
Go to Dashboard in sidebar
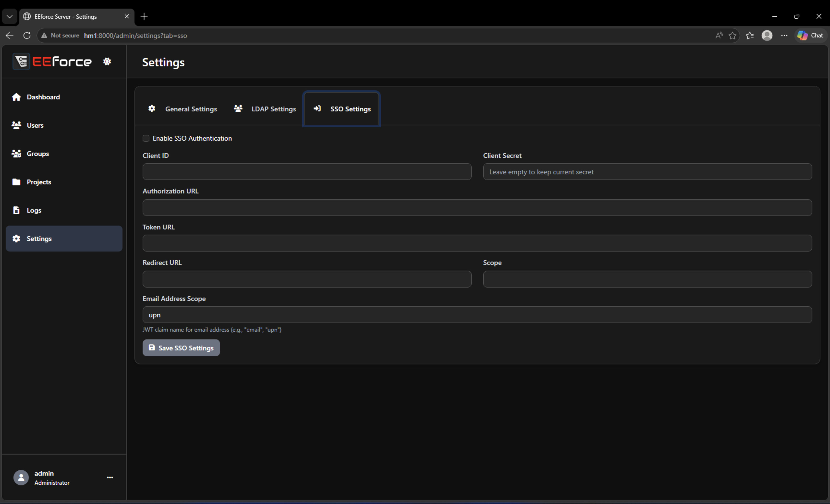[64, 97]
